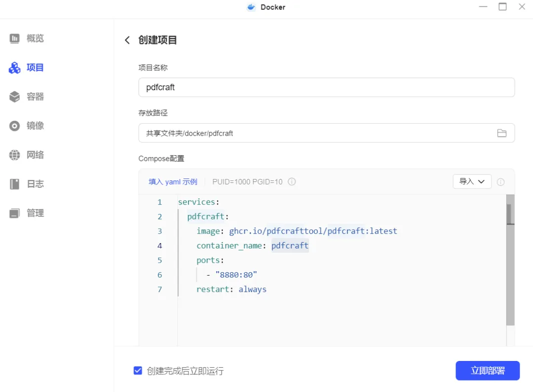Viewport: 533px width, 392px height.
Task: Minimize the Docker window
Action: (483, 7)
